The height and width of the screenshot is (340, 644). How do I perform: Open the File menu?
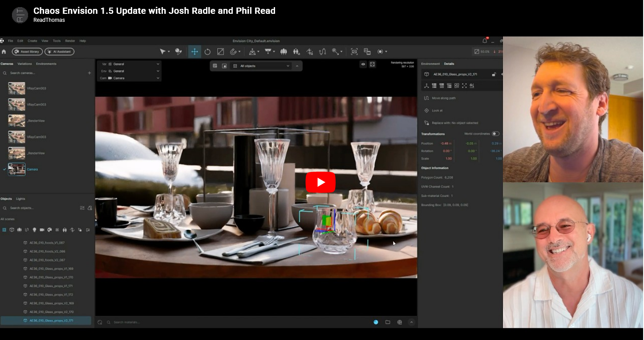(10, 41)
